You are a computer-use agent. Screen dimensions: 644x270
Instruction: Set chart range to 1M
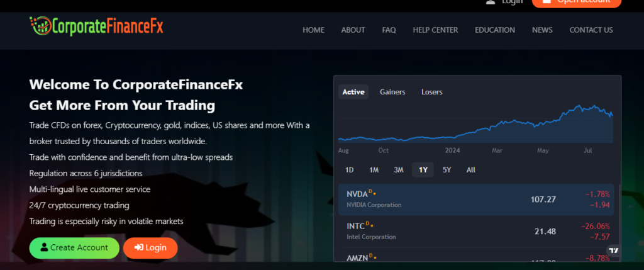pos(374,170)
